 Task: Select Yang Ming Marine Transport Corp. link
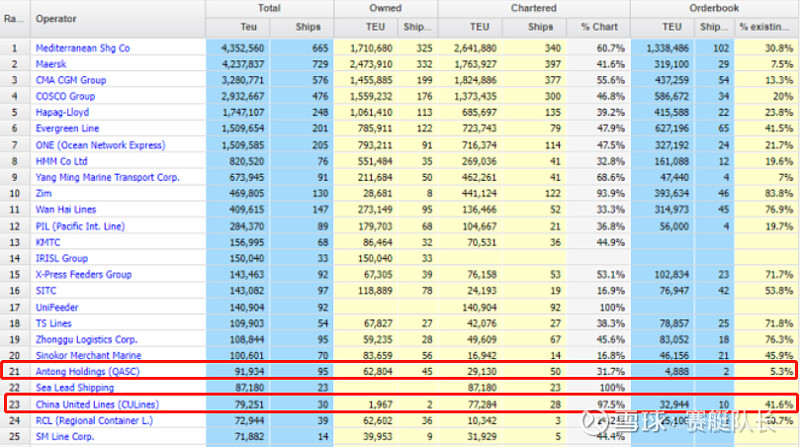[107, 177]
